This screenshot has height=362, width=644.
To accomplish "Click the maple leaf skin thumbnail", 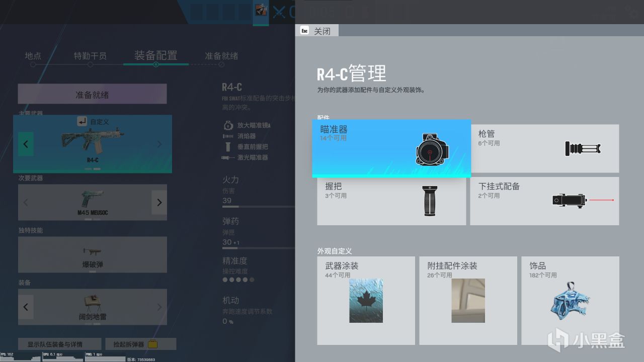I will click(x=366, y=301).
